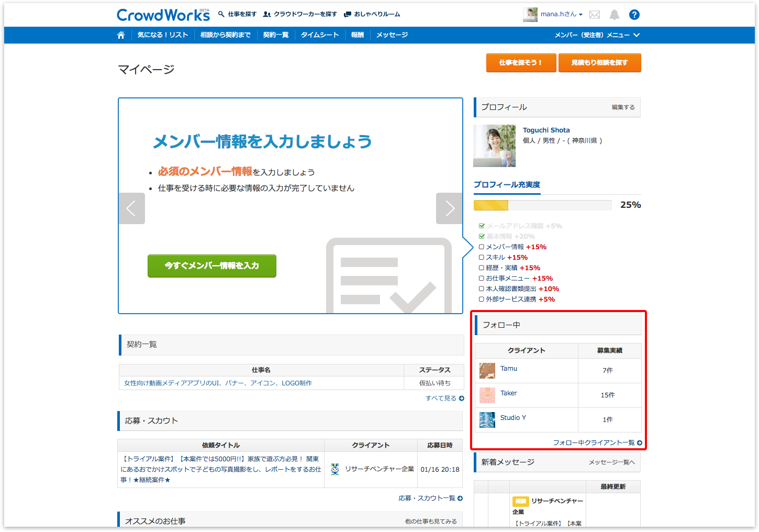Toggle the 本人確認書類提出 +10% checkbox
Viewport: 759px width, 532px height.
482,289
